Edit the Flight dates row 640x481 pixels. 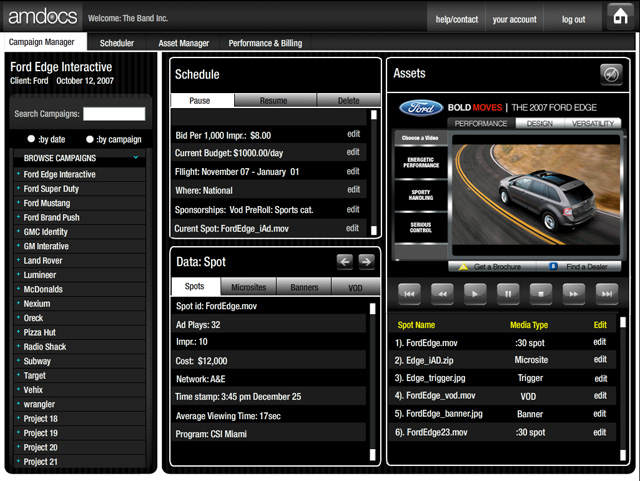point(353,171)
